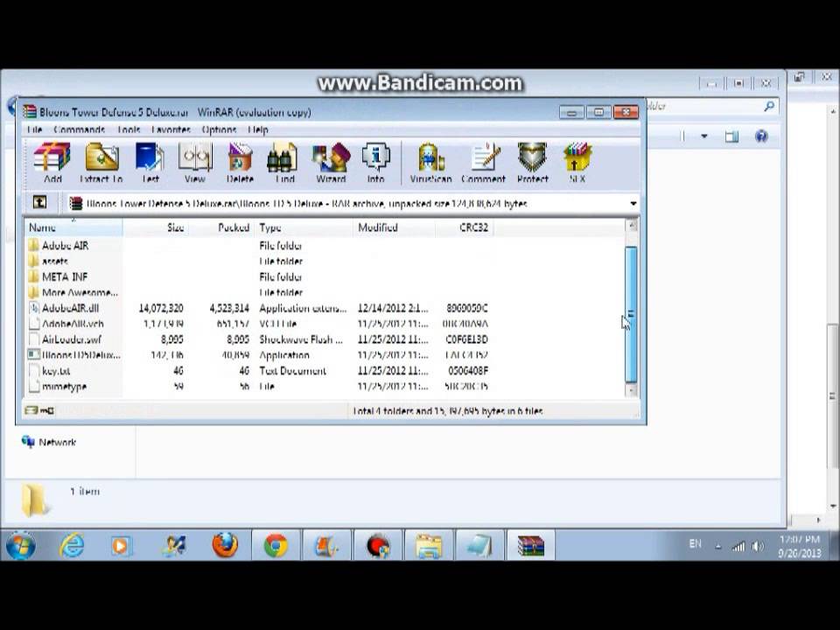Select the mimetype file
The height and width of the screenshot is (630, 840).
tap(58, 386)
